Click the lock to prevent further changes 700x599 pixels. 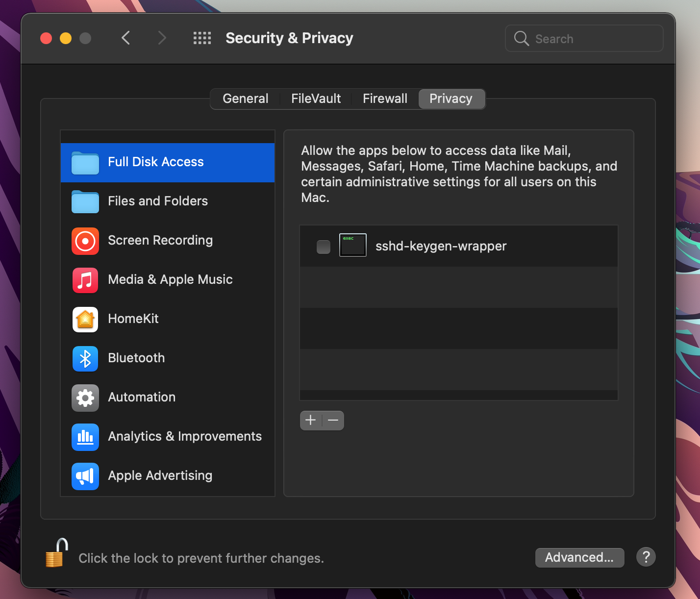coord(56,553)
